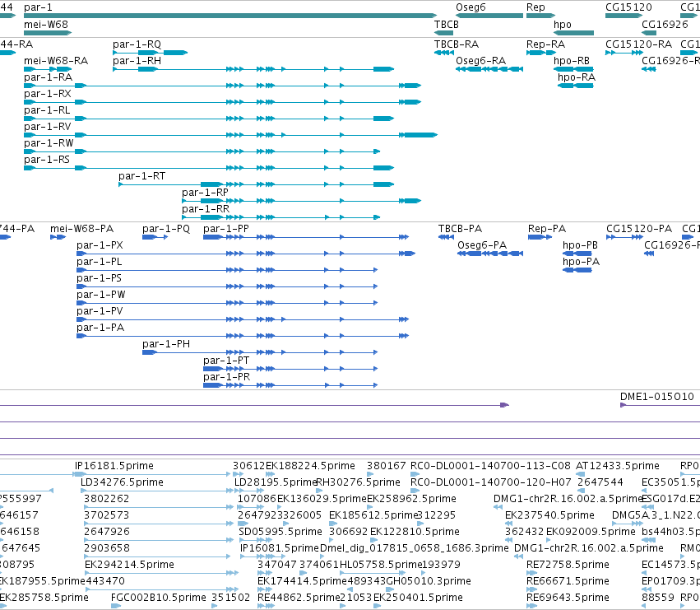700x610 pixels.
Task: Click protein label par-1-PL
Action: [99, 262]
